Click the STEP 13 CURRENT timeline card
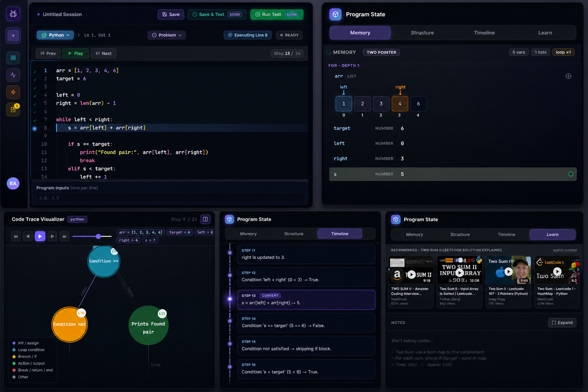Viewport: 588px width, 392px height. (x=306, y=300)
